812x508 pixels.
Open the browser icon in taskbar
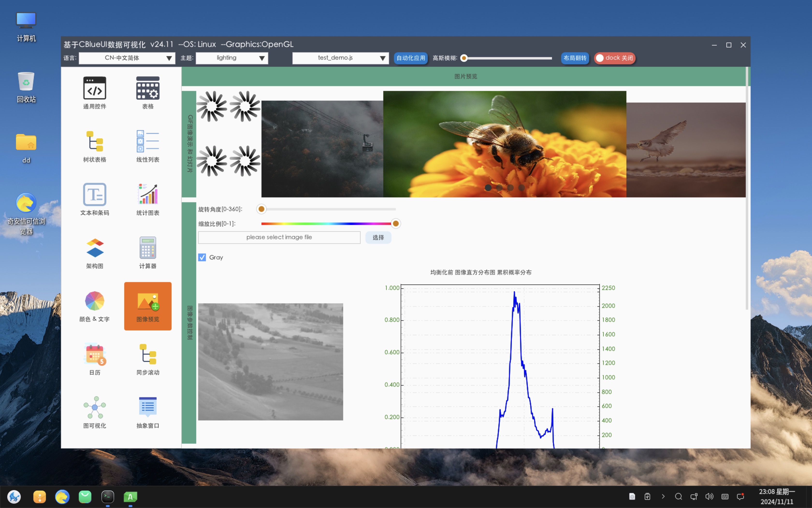(62, 497)
